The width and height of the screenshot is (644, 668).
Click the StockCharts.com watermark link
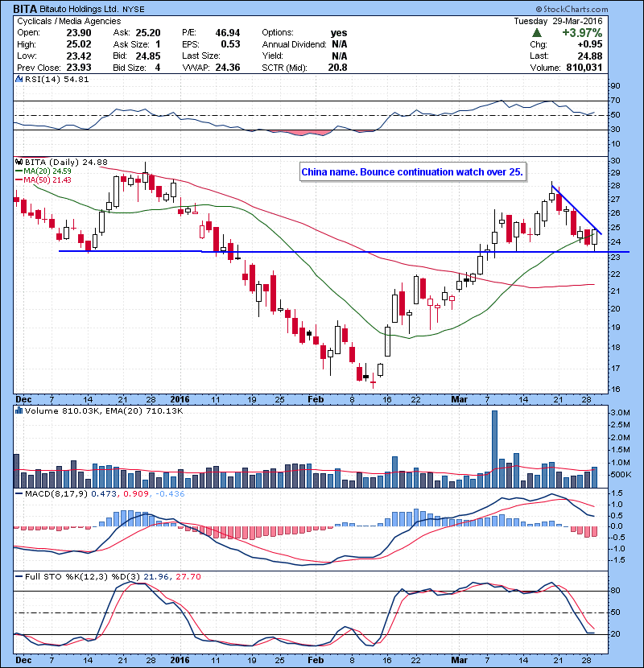click(x=572, y=9)
